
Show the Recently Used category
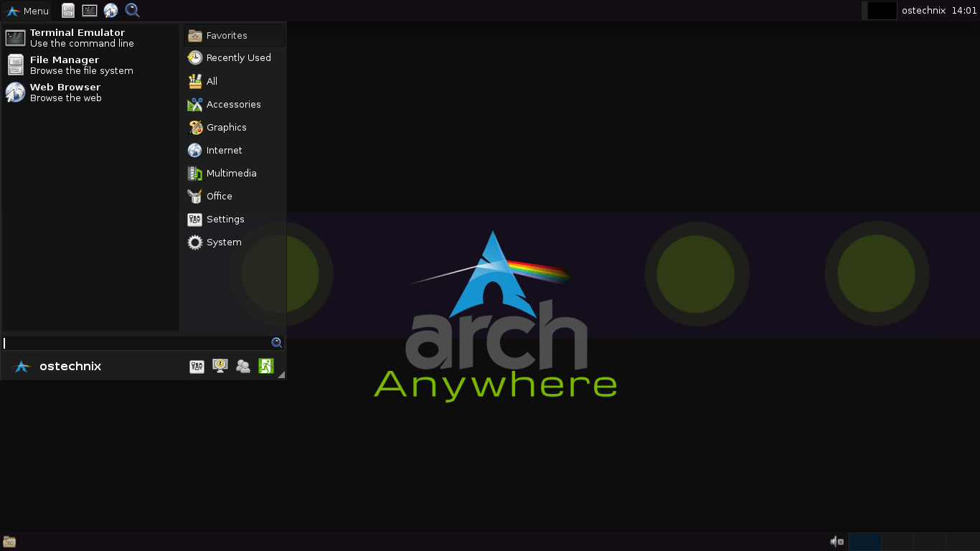coord(235,58)
